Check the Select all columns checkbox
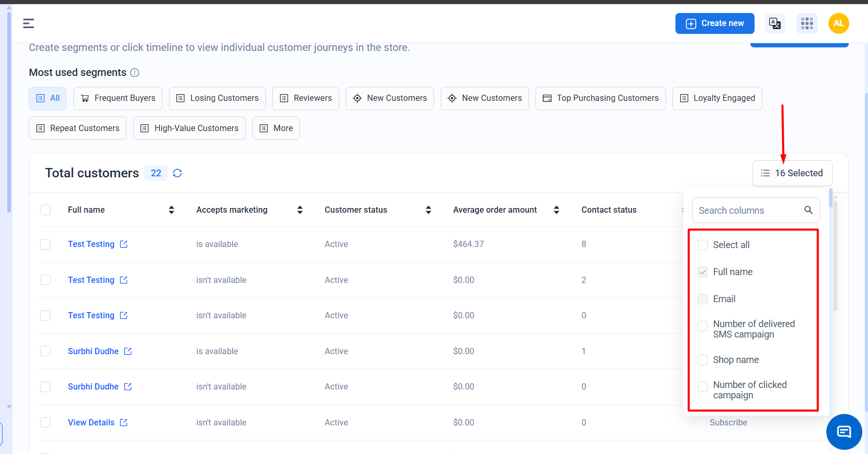The image size is (868, 454). [x=703, y=245]
